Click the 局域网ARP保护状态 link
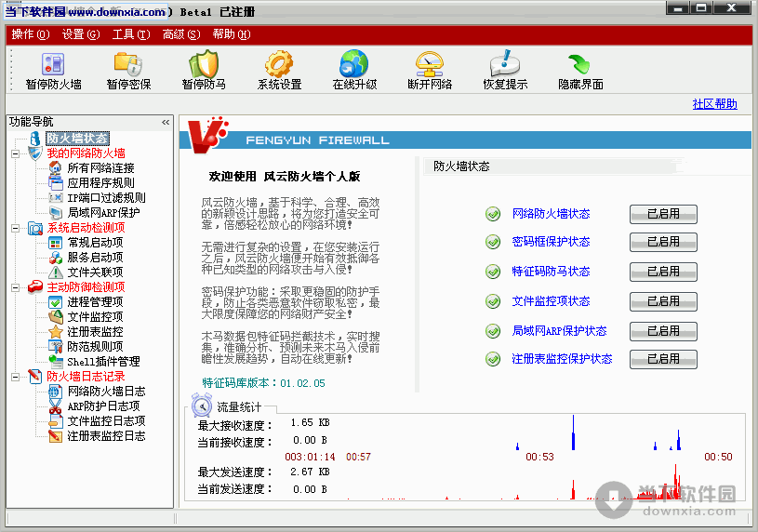The image size is (758, 532). tap(559, 331)
